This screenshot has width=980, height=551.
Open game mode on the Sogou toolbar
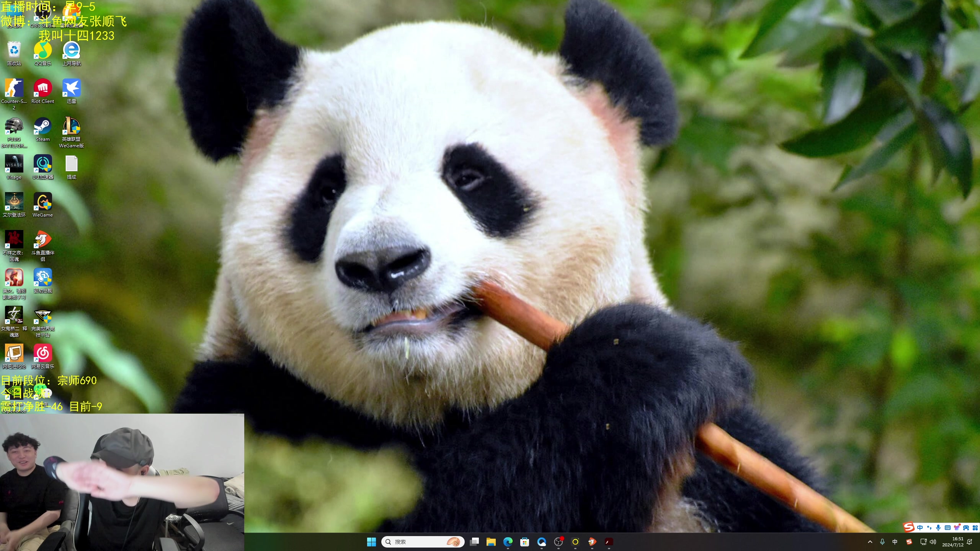click(966, 528)
